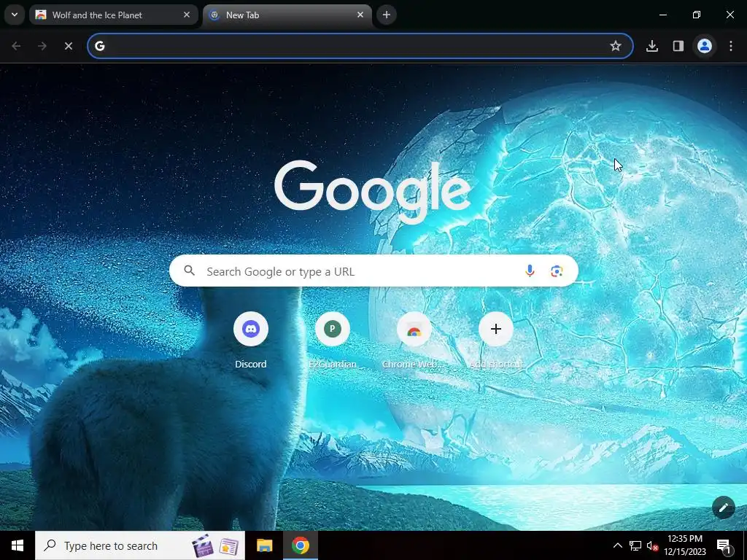Open File Explorer from the taskbar

click(x=264, y=545)
